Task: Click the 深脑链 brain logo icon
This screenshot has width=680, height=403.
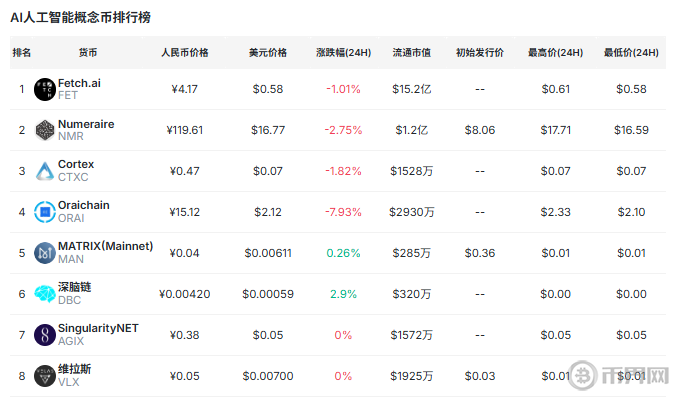Action: point(45,294)
